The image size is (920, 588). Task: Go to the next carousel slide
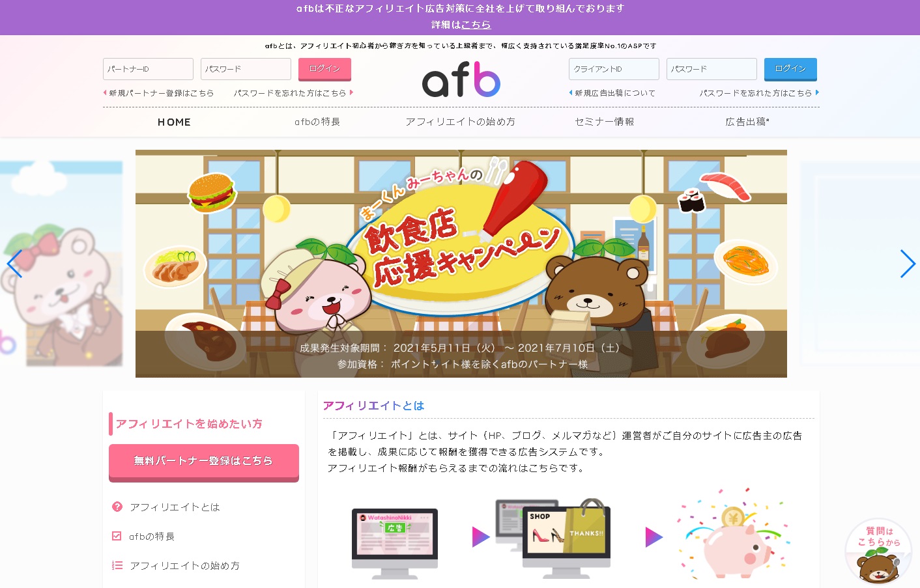pos(908,264)
